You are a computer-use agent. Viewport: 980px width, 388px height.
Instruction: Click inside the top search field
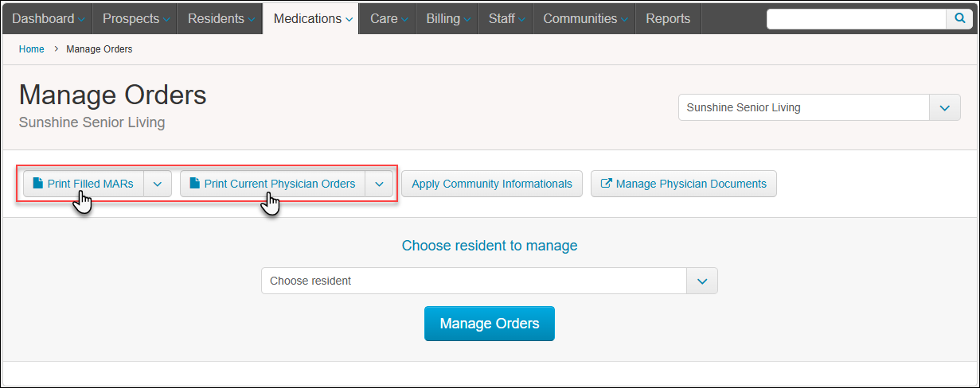[x=856, y=19]
